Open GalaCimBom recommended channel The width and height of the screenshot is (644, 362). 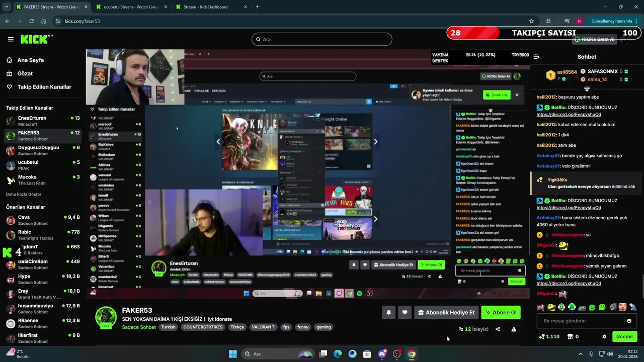click(43, 264)
